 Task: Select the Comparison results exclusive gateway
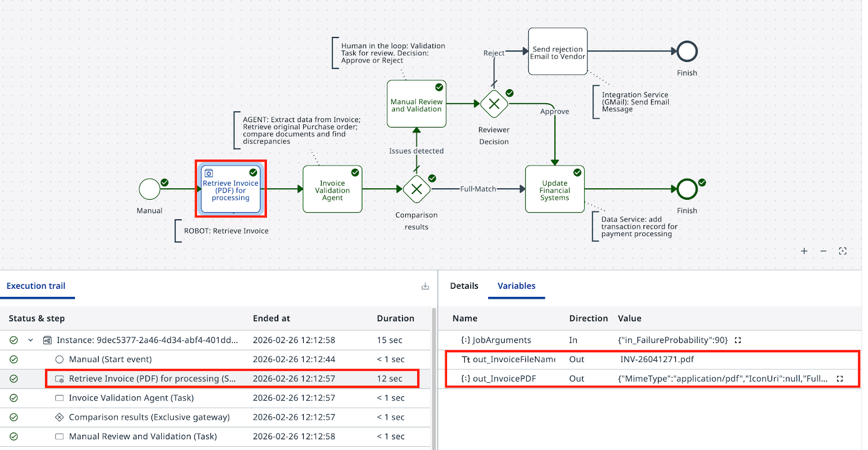click(x=417, y=189)
